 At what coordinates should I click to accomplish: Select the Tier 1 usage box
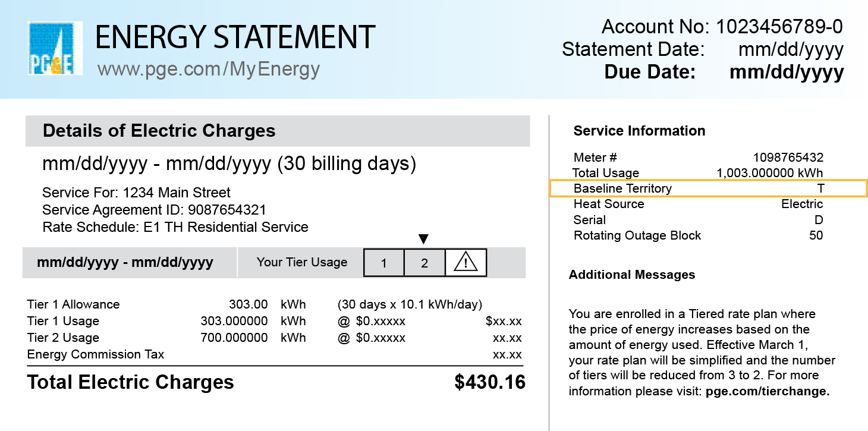point(384,263)
